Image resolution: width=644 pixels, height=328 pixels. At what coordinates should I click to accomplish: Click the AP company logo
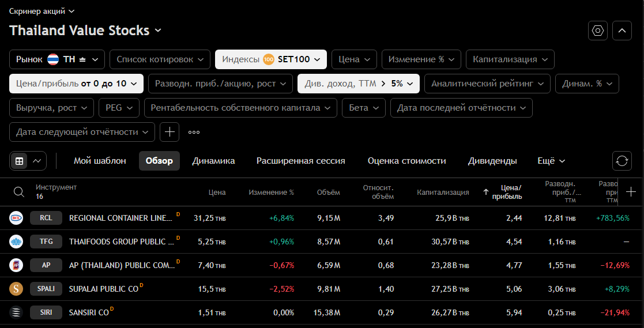click(16, 265)
